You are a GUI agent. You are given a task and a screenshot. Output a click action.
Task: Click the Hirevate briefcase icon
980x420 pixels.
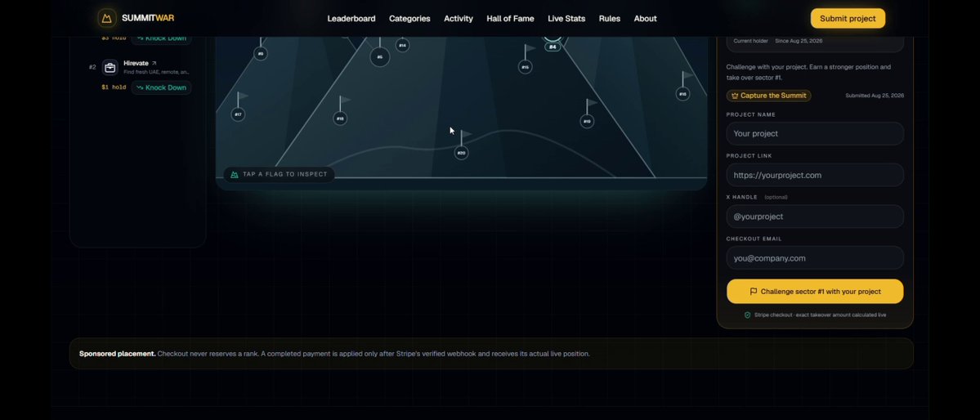coord(110,68)
